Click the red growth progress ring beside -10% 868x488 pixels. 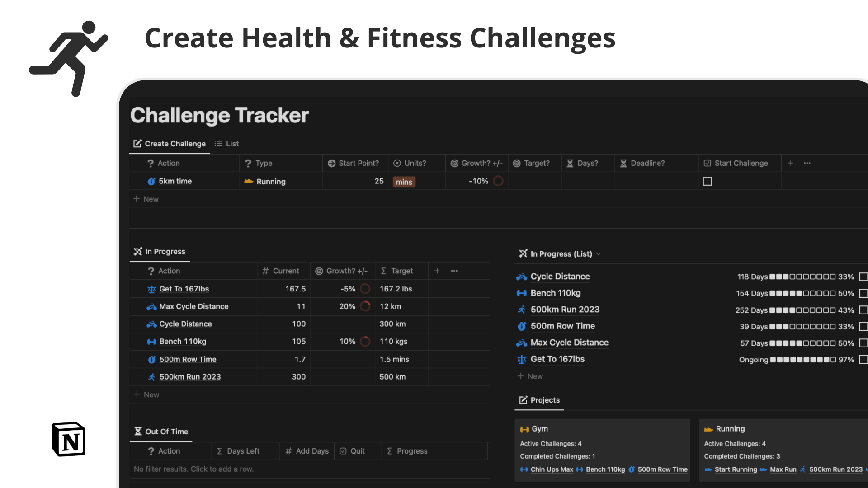tap(498, 181)
